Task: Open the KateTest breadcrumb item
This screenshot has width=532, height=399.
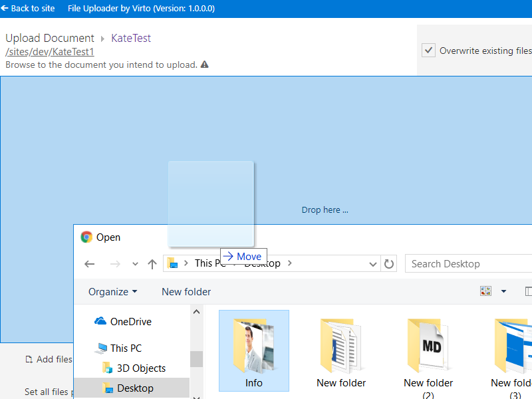Action: (130, 38)
